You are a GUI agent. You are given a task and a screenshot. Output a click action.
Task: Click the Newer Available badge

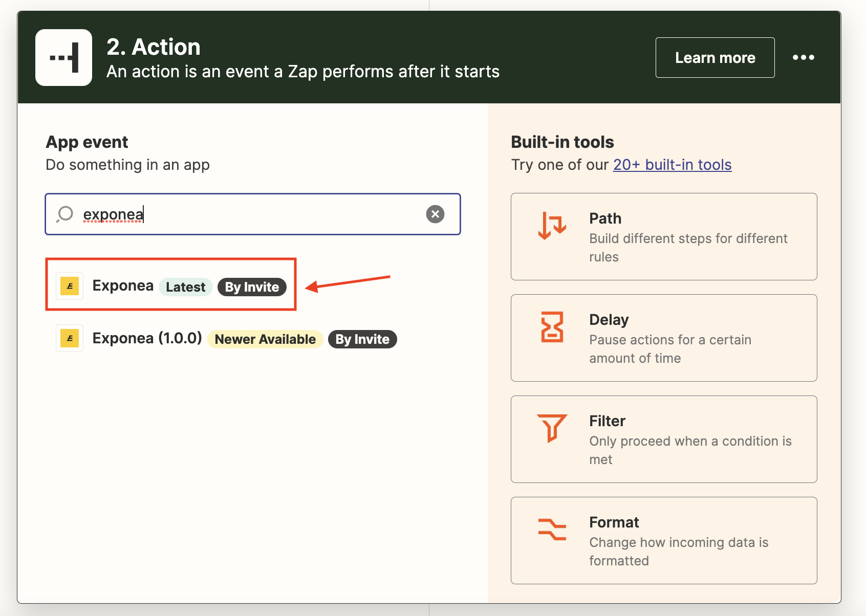pyautogui.click(x=265, y=339)
